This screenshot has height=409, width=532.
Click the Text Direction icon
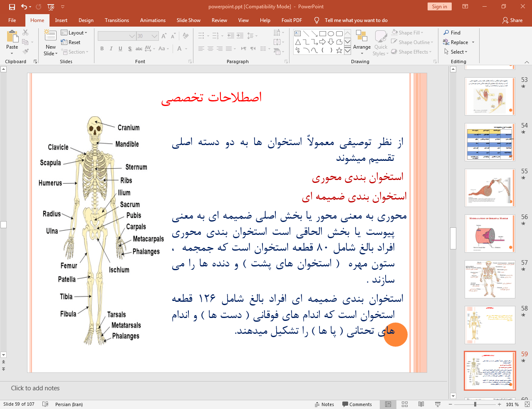pyautogui.click(x=279, y=32)
